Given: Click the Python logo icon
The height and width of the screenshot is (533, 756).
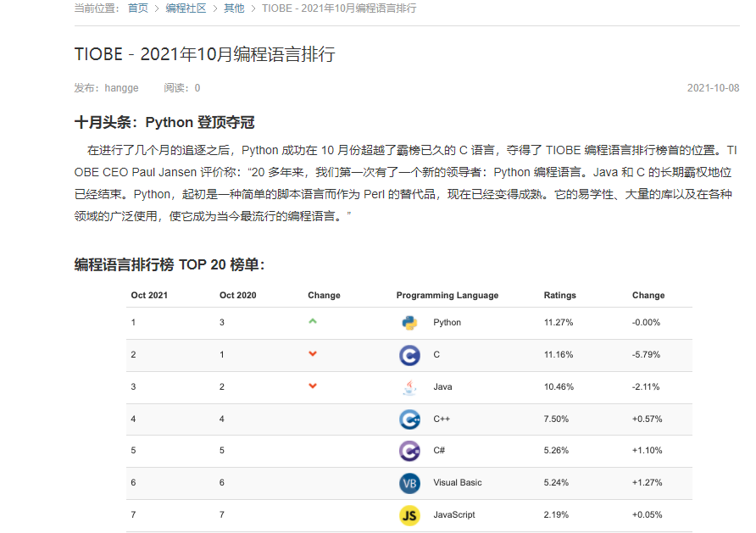Looking at the screenshot, I should (409, 322).
